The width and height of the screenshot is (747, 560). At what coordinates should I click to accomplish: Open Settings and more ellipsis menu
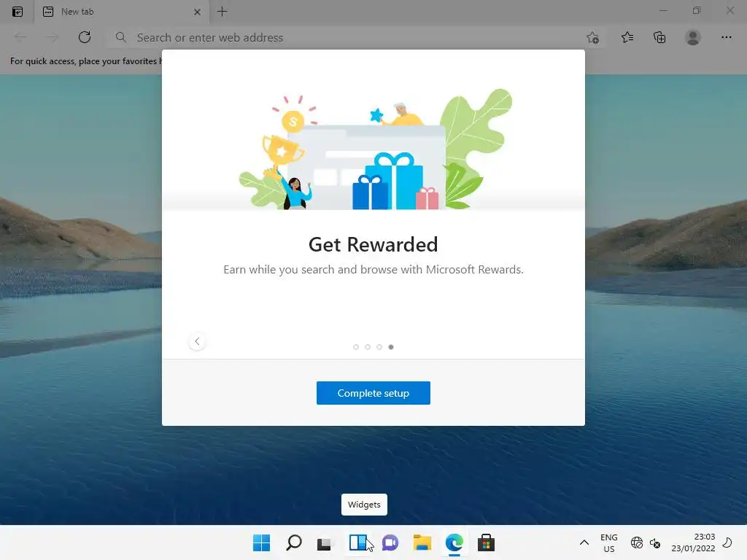(x=726, y=37)
